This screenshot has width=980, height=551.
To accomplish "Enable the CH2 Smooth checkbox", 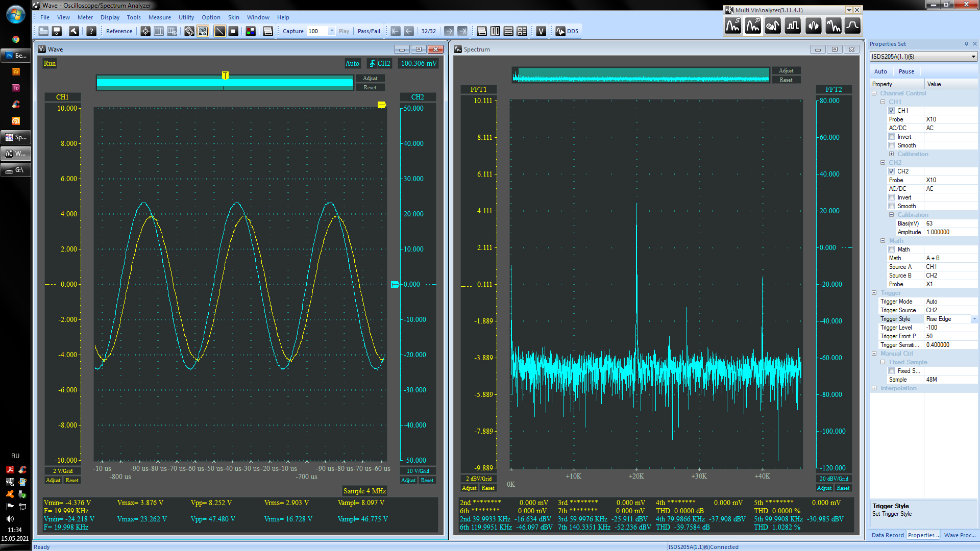I will [892, 206].
